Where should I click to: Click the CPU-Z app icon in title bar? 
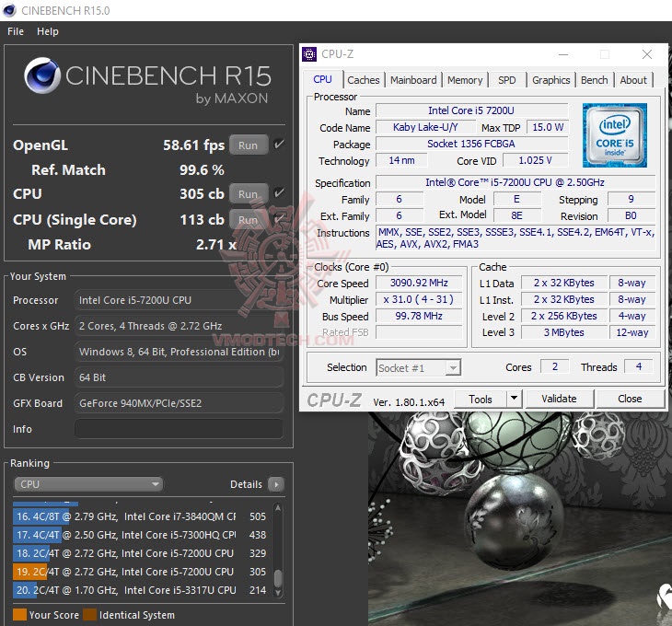[309, 54]
